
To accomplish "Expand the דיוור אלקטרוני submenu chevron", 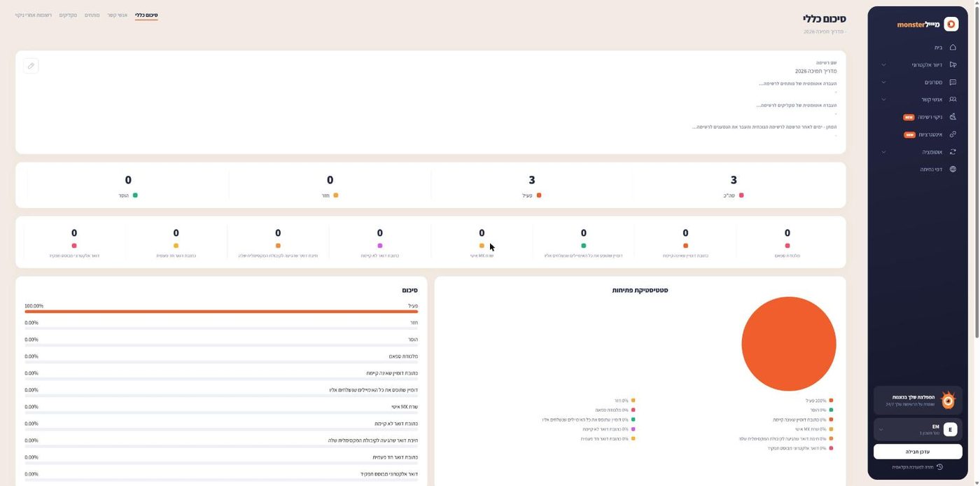I will point(883,65).
